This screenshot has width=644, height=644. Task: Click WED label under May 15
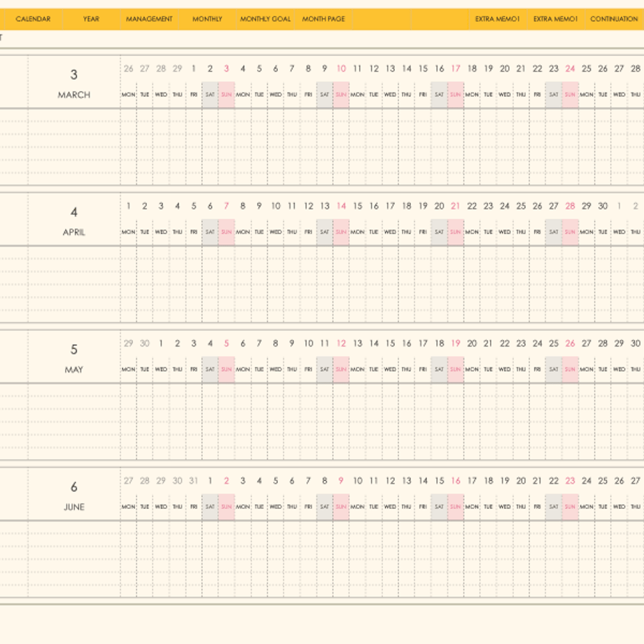click(390, 370)
